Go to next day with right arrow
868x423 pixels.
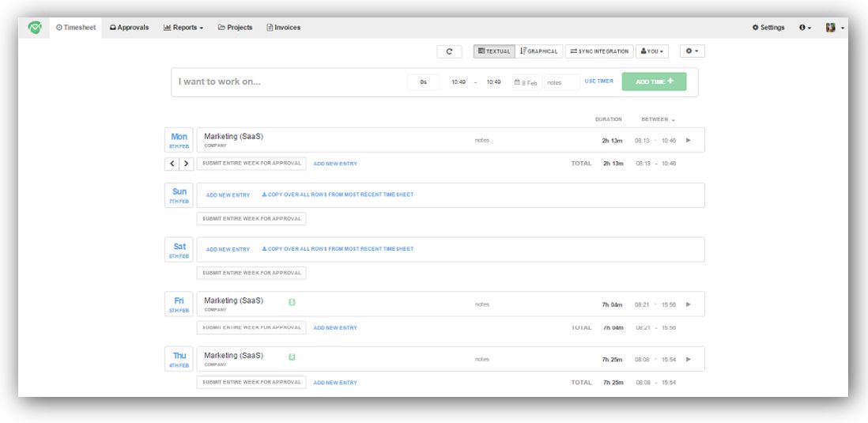click(186, 164)
